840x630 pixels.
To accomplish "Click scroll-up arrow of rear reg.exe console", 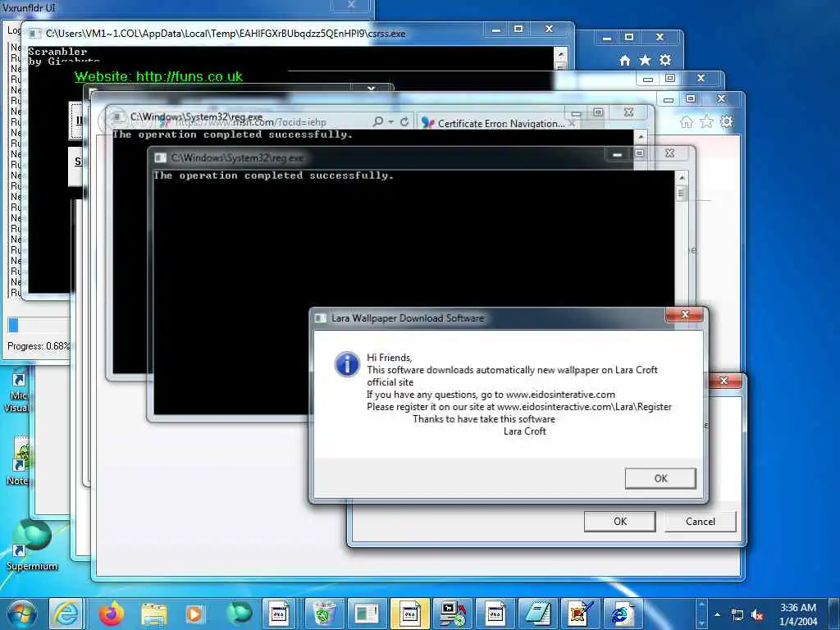I will 641,137.
